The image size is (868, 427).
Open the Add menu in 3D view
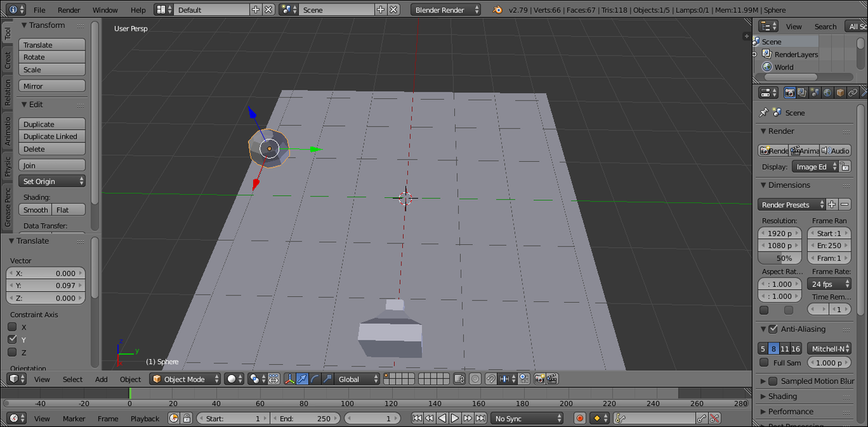point(101,379)
